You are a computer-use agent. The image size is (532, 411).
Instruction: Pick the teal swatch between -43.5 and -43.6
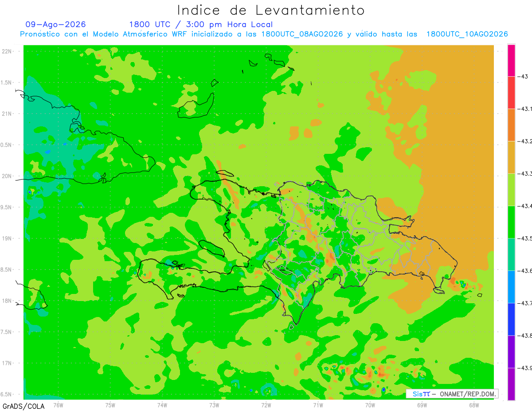tap(511, 254)
